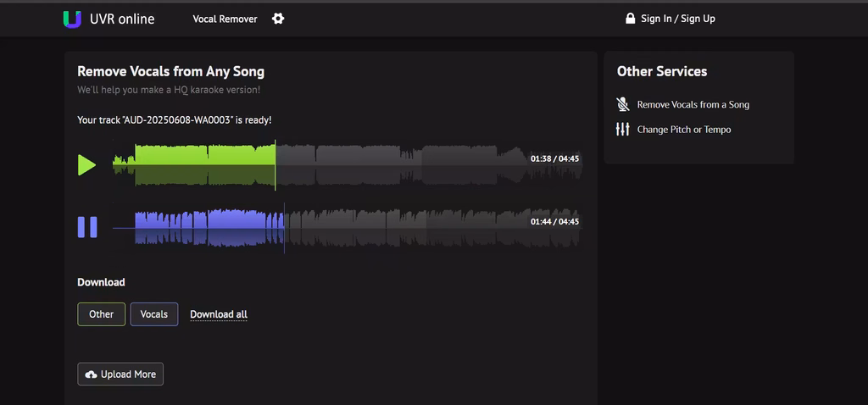Open Sign In / Sign Up

678,19
